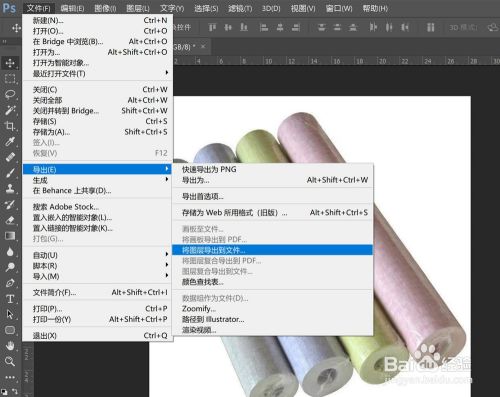Select the Clone Stamp tool
Image resolution: width=500 pixels, height=397 pixels.
tap(10, 189)
